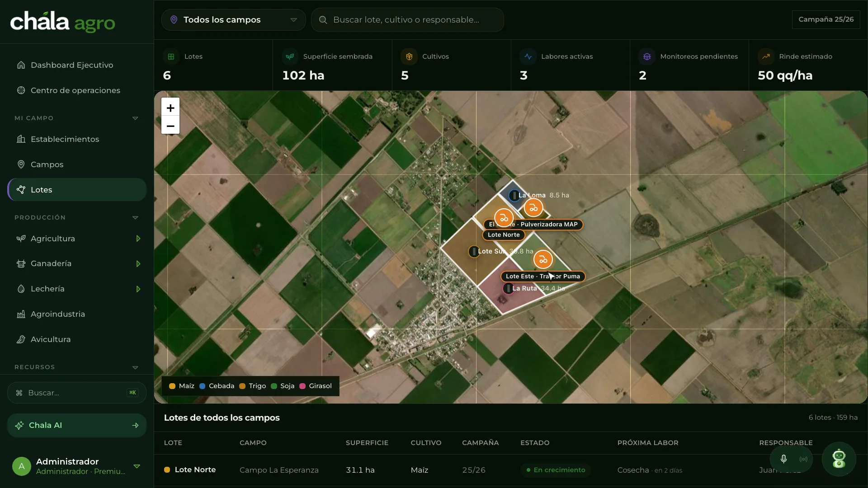Click the Soja legend color dot
Screen dimensions: 868x488
click(x=274, y=386)
